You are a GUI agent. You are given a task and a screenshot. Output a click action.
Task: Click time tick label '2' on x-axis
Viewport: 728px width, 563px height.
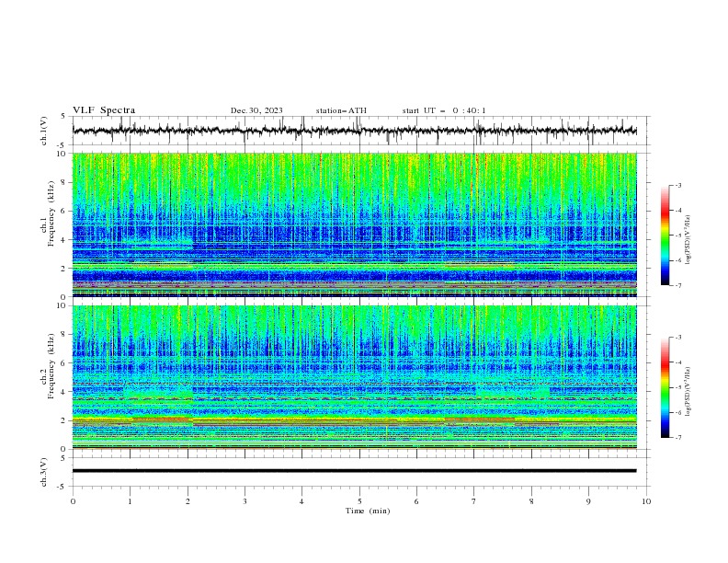(x=188, y=501)
